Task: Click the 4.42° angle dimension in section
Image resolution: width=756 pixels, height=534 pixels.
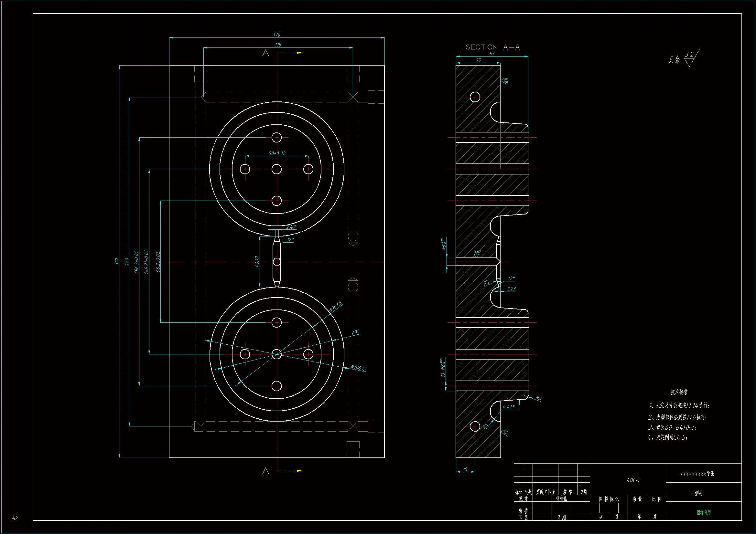Action: point(508,407)
